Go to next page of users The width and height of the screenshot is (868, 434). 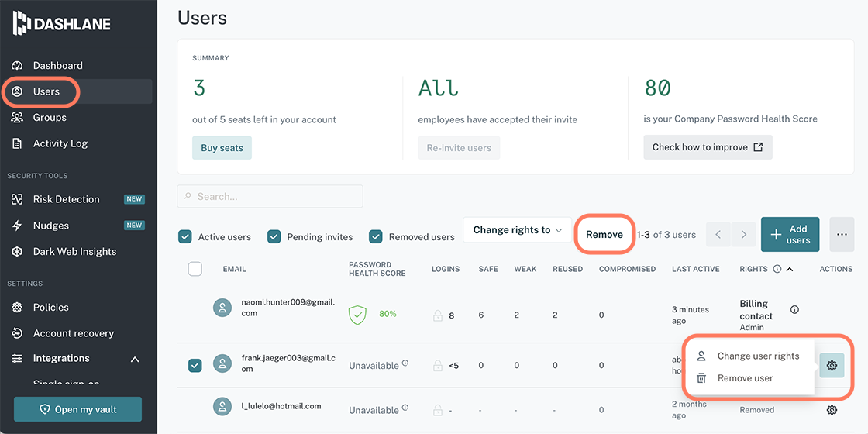[x=743, y=235]
